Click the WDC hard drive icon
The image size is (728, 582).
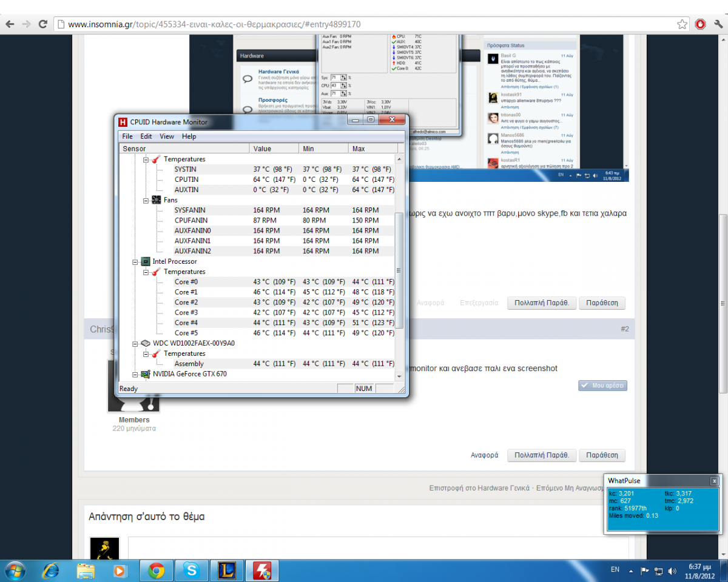click(x=146, y=343)
